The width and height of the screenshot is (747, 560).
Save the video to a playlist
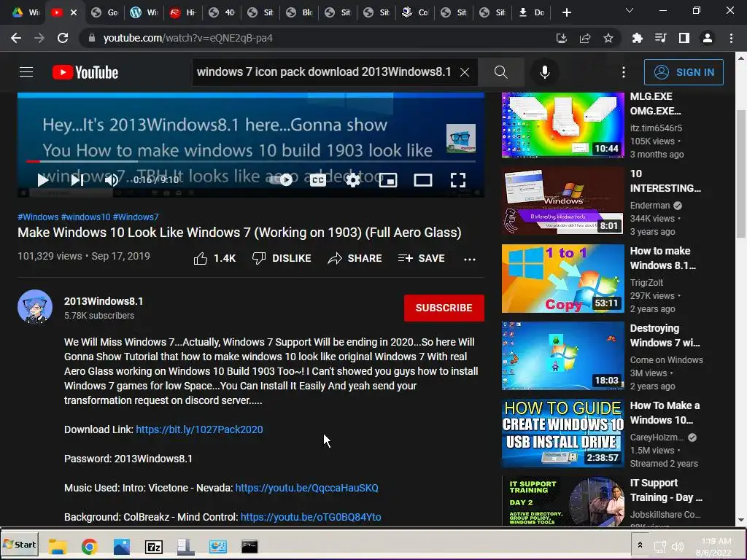[x=421, y=259]
